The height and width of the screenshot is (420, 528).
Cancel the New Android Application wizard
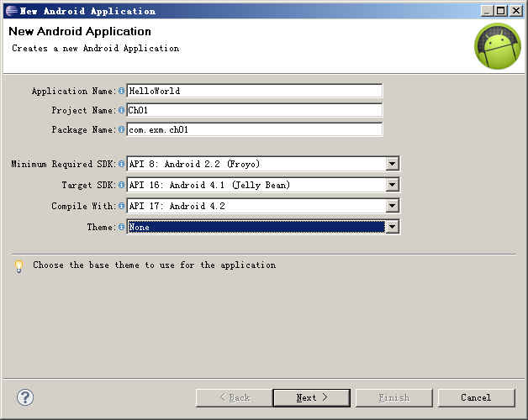(476, 398)
